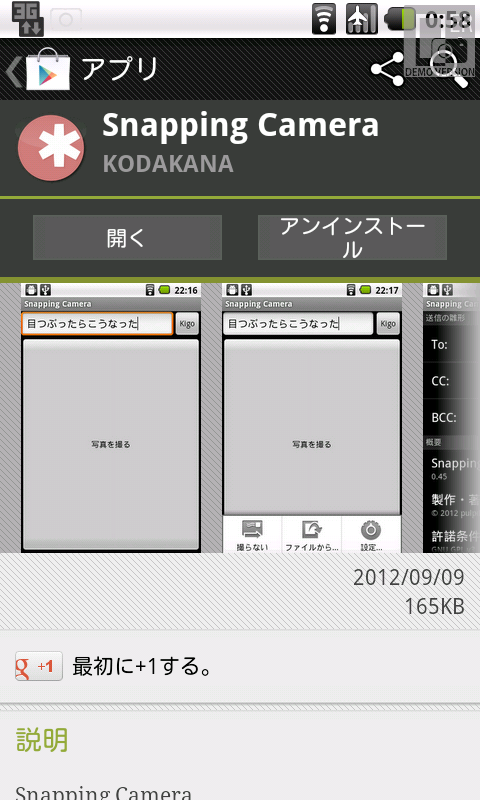Screen dimensions: 480x800
Task: Open search with the magnifying glass icon
Action: 448,70
